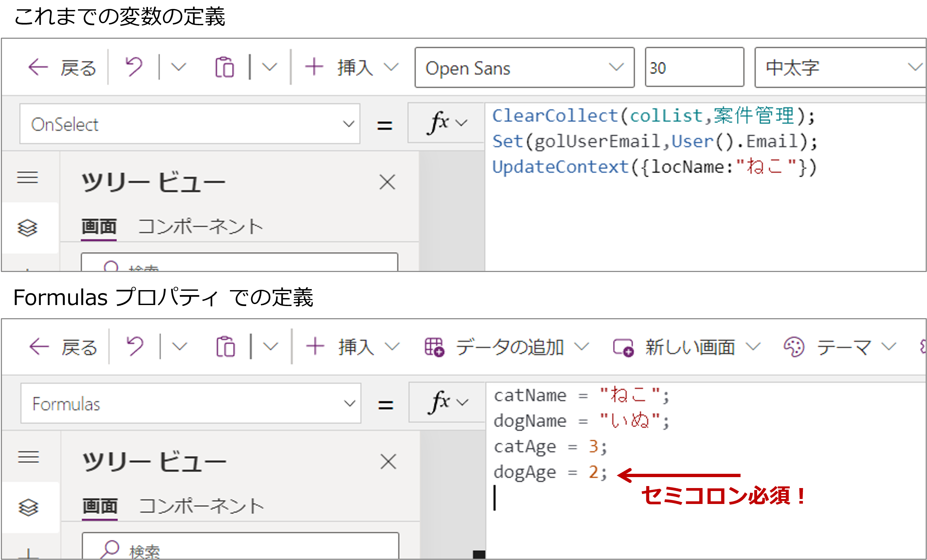Click the 戻る label in bottom toolbar
This screenshot has height=560, width=927.
(x=80, y=347)
